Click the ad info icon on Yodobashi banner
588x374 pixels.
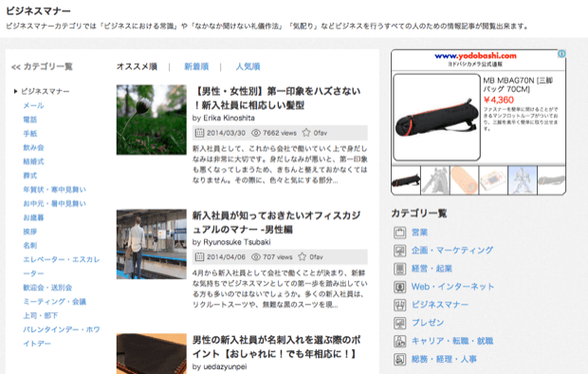point(561,54)
